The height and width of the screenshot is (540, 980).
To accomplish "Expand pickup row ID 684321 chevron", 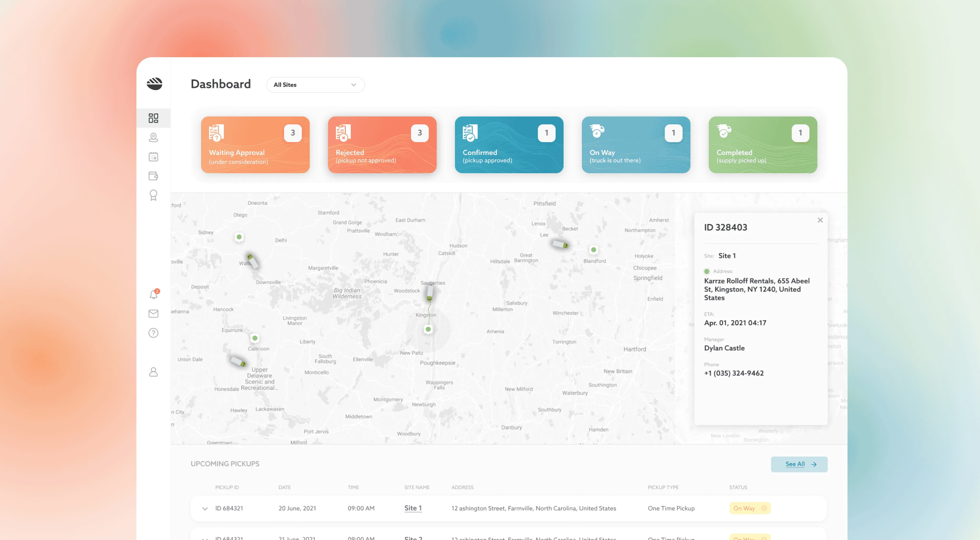I will pyautogui.click(x=205, y=508).
